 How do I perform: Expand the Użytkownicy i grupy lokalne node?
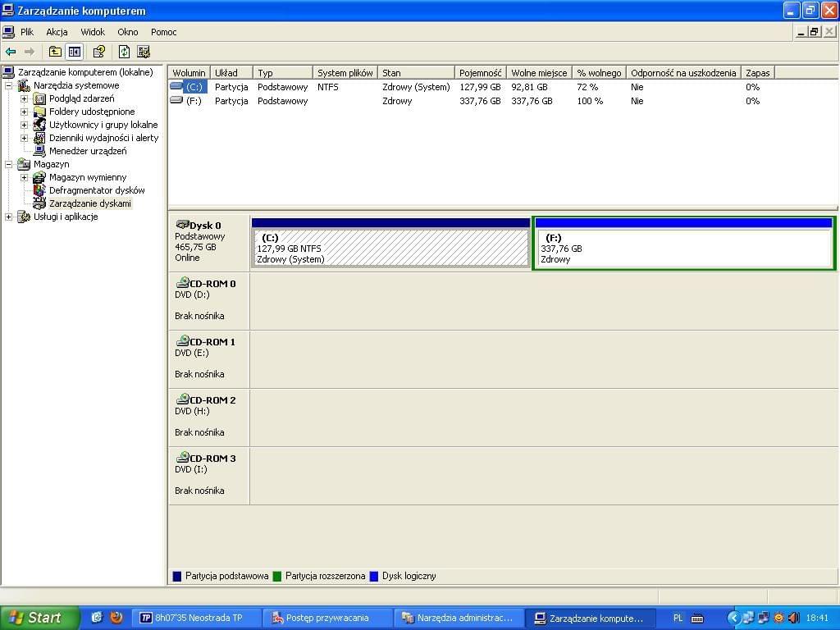(24, 125)
